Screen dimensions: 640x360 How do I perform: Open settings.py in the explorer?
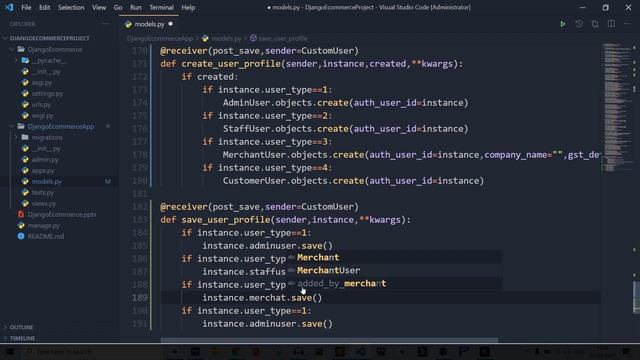click(47, 93)
